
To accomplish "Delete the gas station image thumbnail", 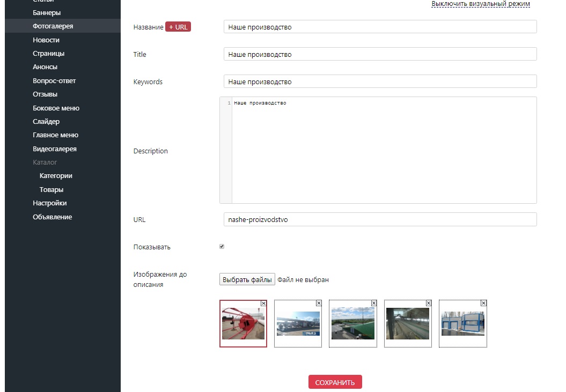I will click(x=319, y=303).
